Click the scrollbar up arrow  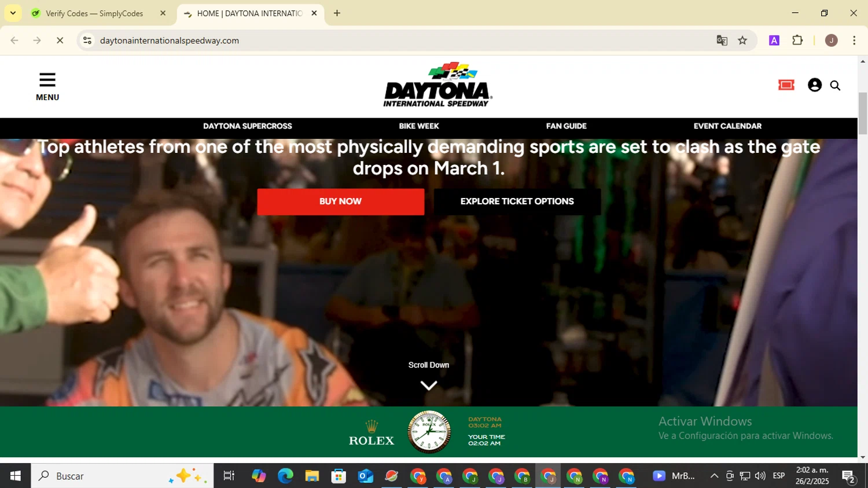click(863, 61)
